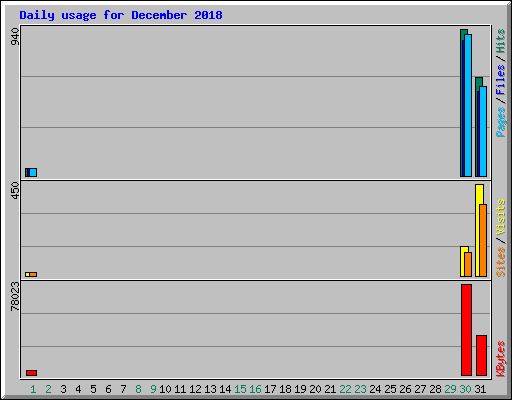Click the Visits legend label

[500, 217]
